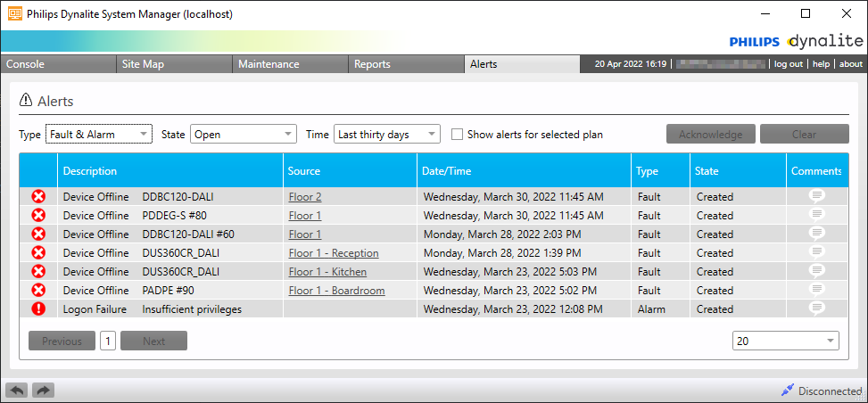Viewport: 868px width, 403px height.
Task: Open the Time dropdown Last thirty days
Action: click(x=387, y=135)
